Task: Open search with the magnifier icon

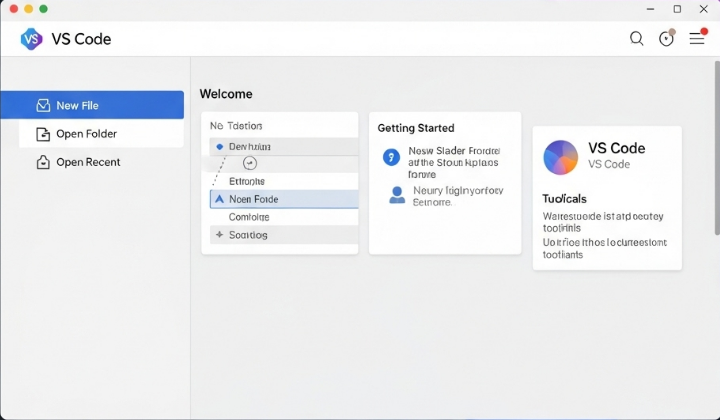Action: click(x=636, y=39)
